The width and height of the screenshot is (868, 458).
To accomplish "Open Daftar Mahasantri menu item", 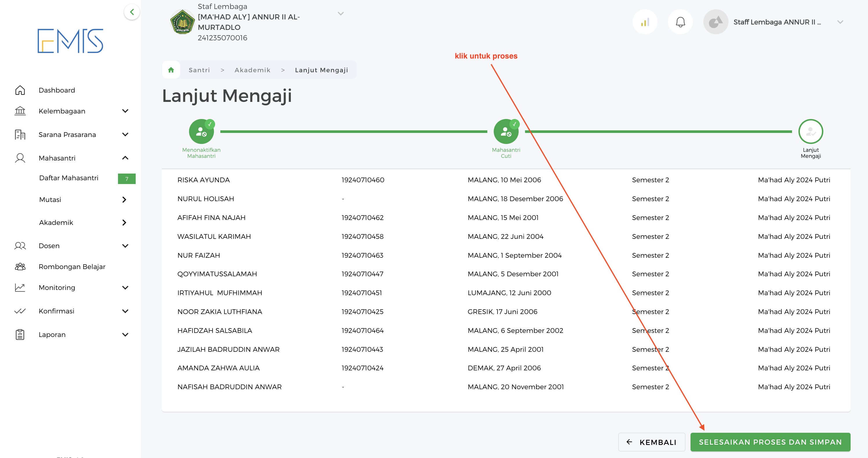I will point(69,178).
